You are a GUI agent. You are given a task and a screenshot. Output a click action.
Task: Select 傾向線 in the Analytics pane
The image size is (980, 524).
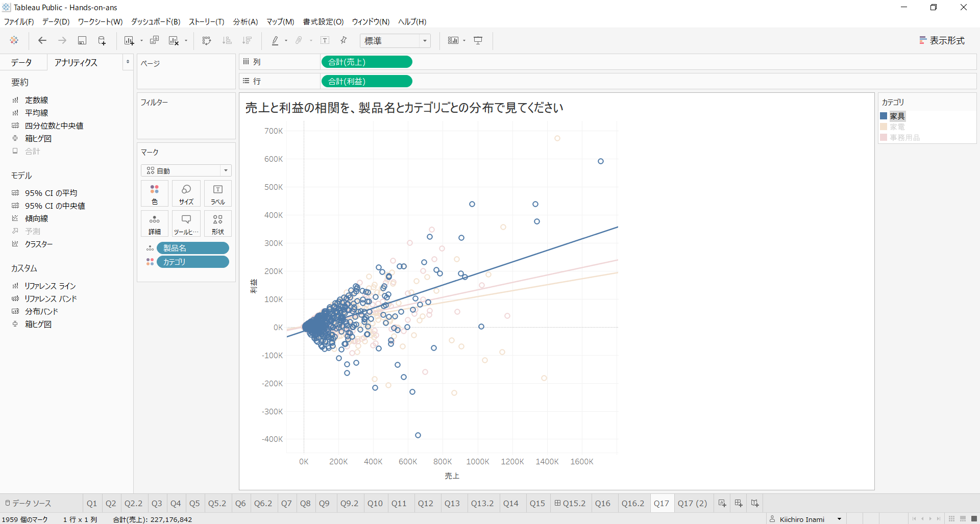[x=37, y=218]
